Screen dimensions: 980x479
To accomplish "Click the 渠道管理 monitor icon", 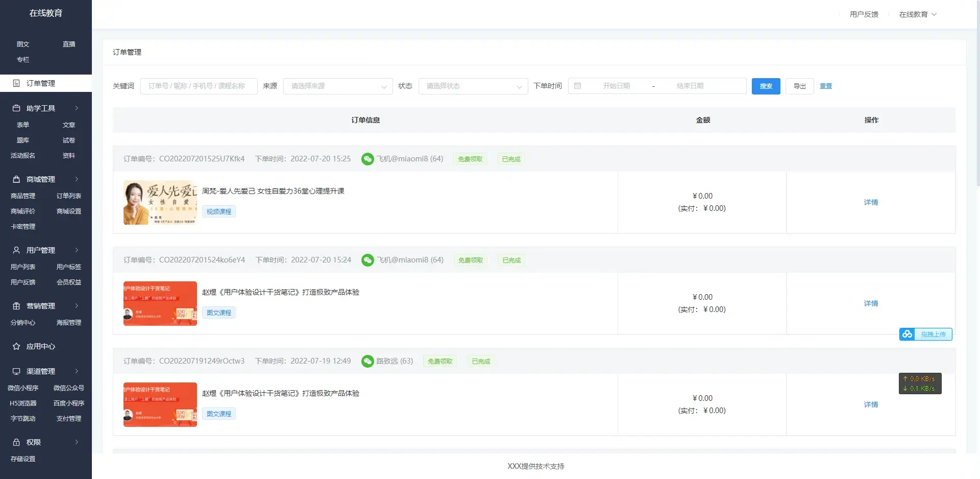I will pyautogui.click(x=16, y=371).
